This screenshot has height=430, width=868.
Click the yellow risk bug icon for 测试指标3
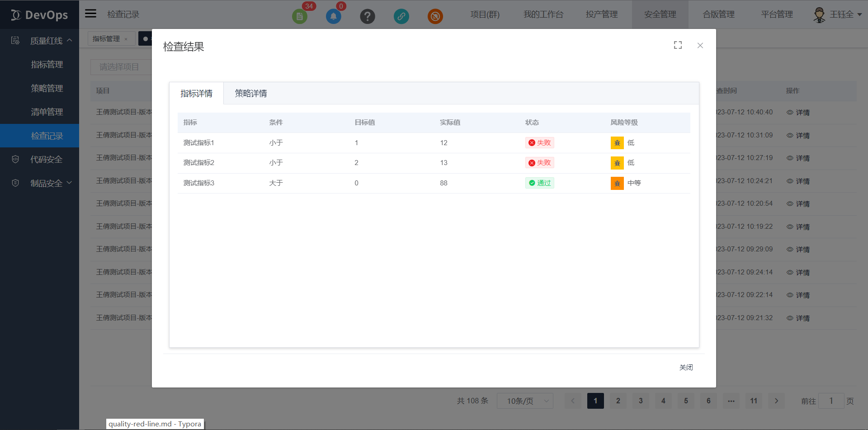click(617, 183)
